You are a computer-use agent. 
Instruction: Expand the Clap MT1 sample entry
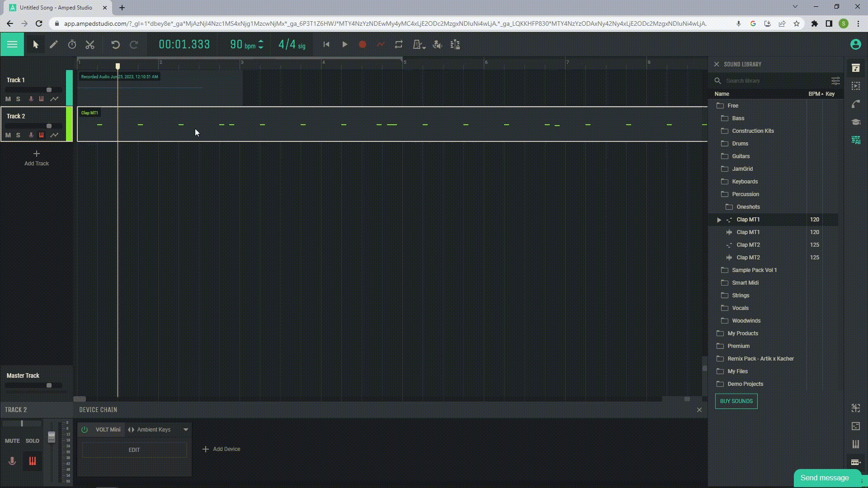tap(719, 220)
